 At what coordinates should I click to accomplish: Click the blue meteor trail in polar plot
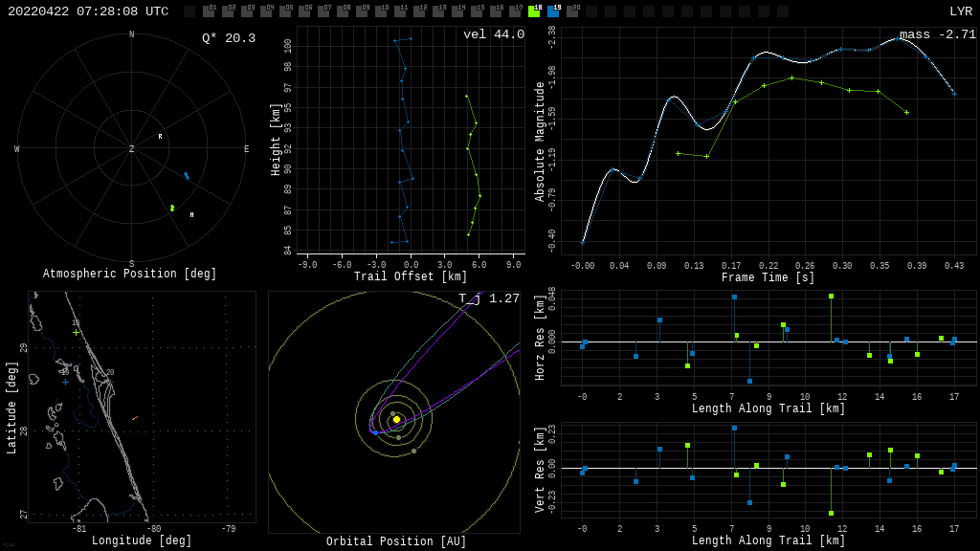187,176
